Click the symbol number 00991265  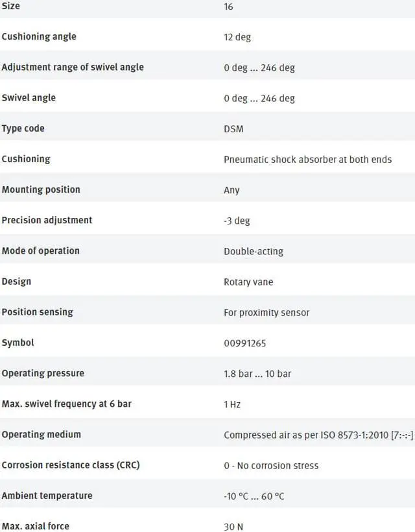click(244, 343)
